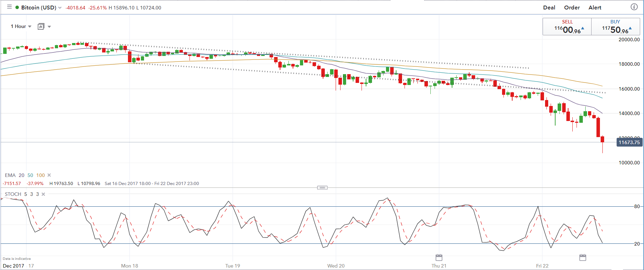Click the Fri 22 date label
The width and height of the screenshot is (644, 270).
(542, 266)
